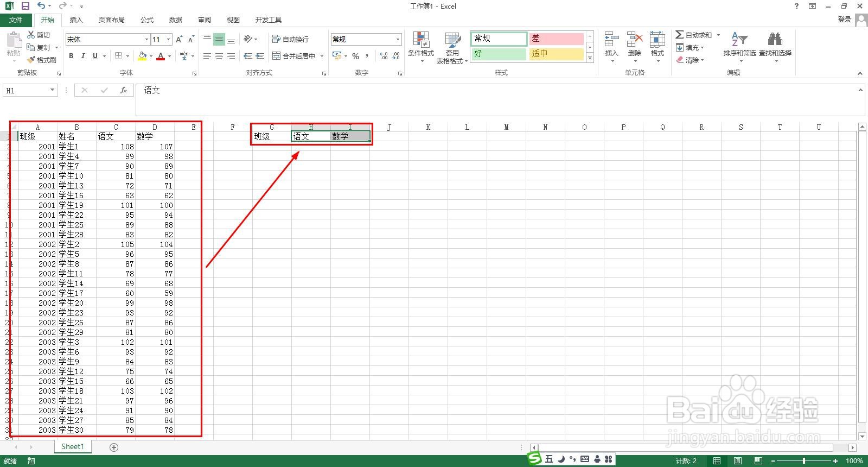Switch to Page Layout view icon
The width and height of the screenshot is (868, 467).
(x=738, y=461)
